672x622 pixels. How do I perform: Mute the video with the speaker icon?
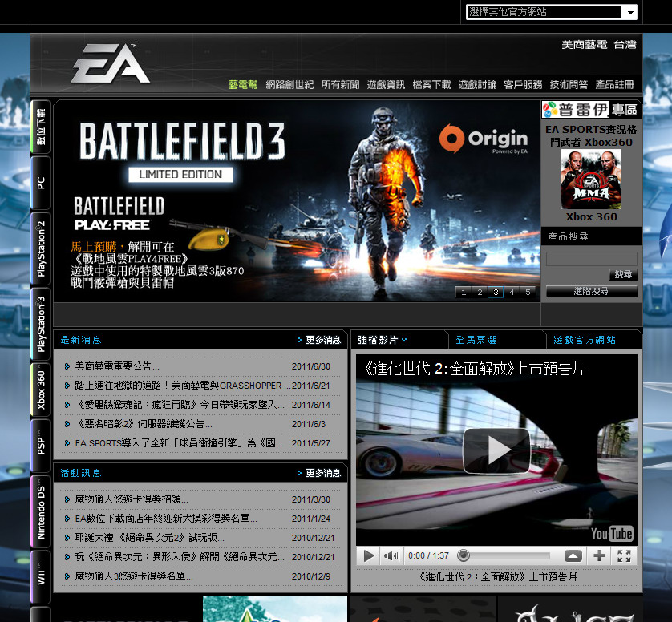391,555
